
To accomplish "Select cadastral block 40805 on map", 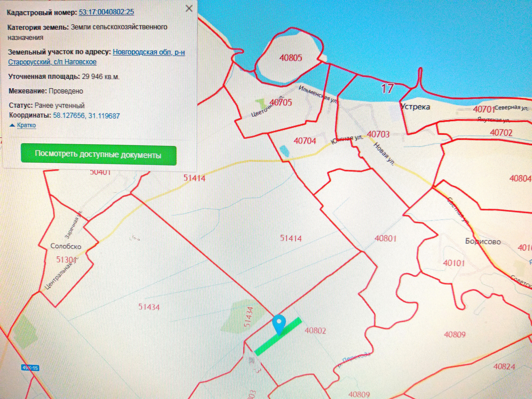I will point(290,58).
